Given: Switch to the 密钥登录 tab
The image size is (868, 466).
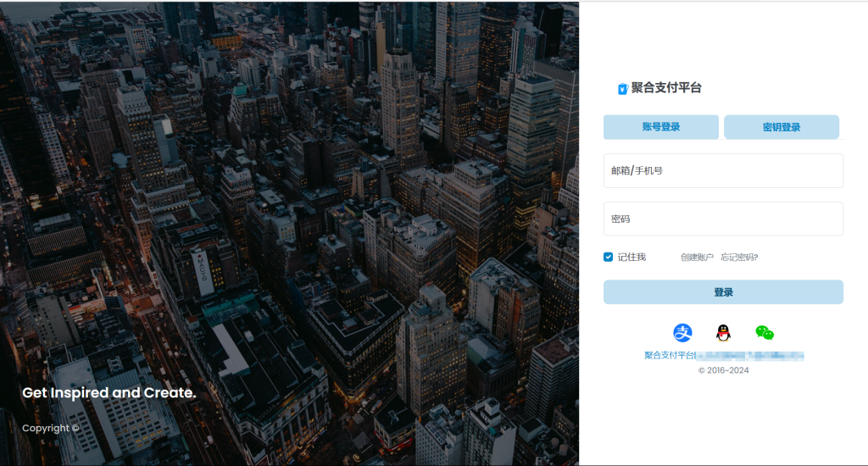Looking at the screenshot, I should (x=782, y=127).
